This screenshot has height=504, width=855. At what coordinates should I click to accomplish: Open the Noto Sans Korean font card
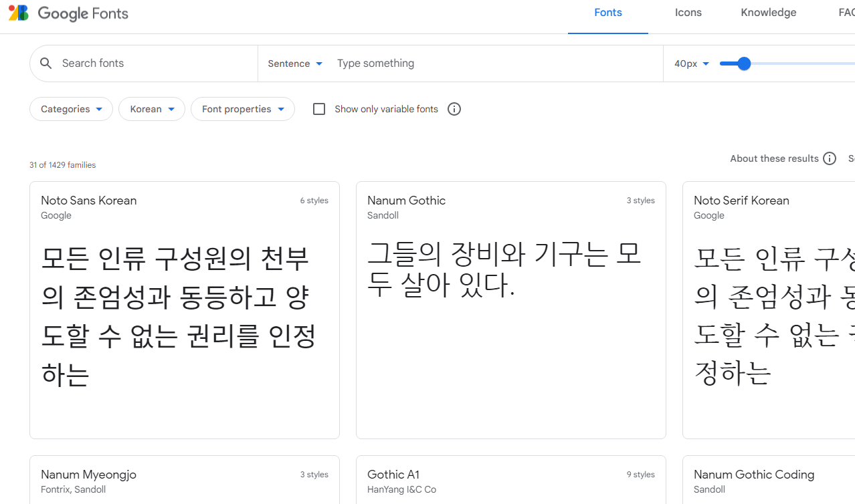click(x=185, y=310)
